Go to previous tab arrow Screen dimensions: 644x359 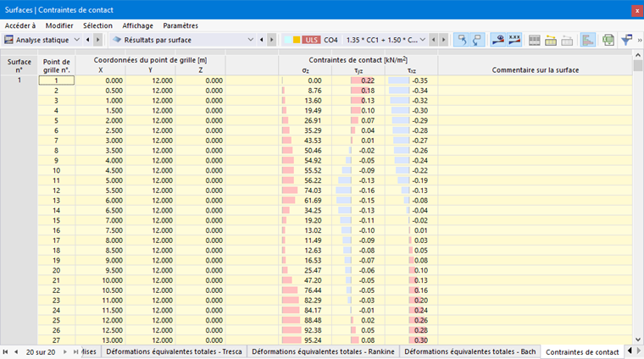pyautogui.click(x=16, y=352)
